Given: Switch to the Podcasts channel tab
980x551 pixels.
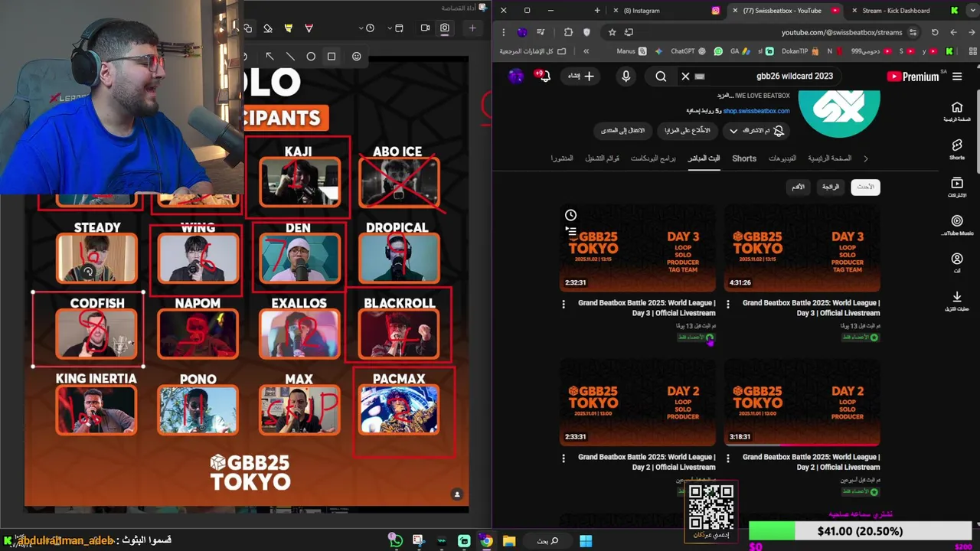Looking at the screenshot, I should pyautogui.click(x=653, y=158).
